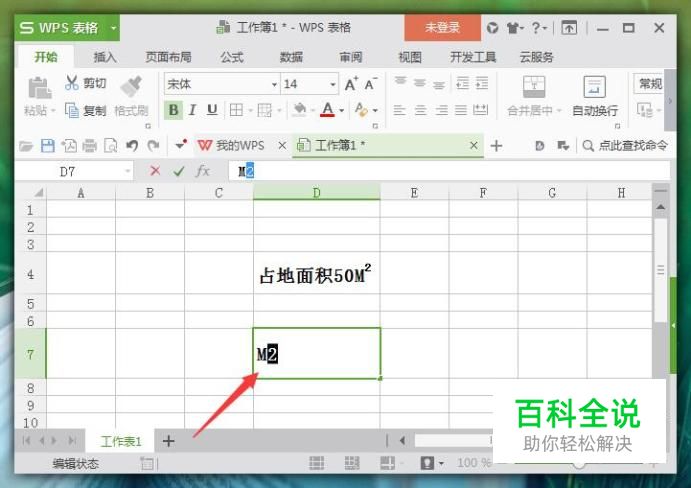The height and width of the screenshot is (488, 691).
Task: Open the 插入 ribbon tab
Action: tap(105, 57)
